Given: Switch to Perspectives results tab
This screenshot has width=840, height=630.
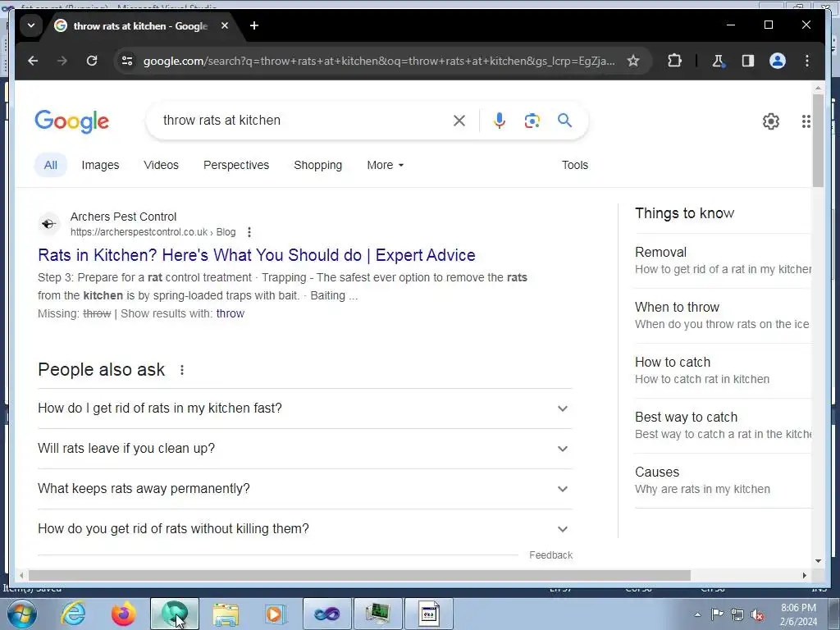Looking at the screenshot, I should click(x=236, y=165).
